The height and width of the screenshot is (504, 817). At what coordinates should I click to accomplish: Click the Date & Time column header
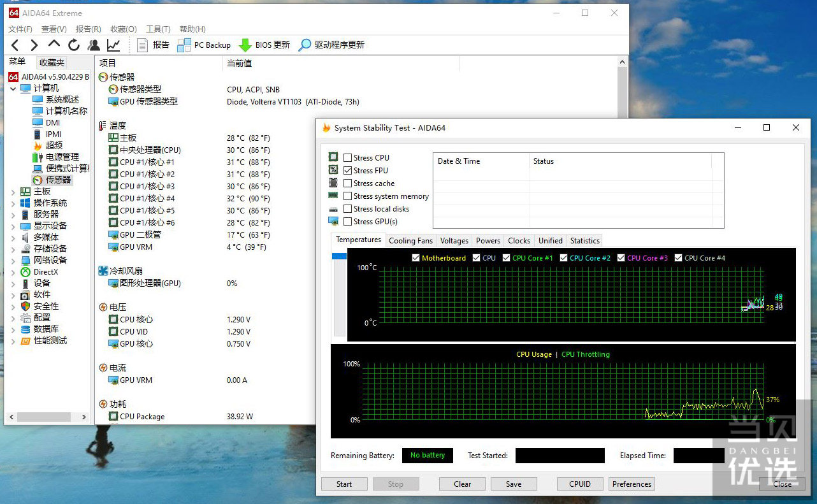(481, 161)
